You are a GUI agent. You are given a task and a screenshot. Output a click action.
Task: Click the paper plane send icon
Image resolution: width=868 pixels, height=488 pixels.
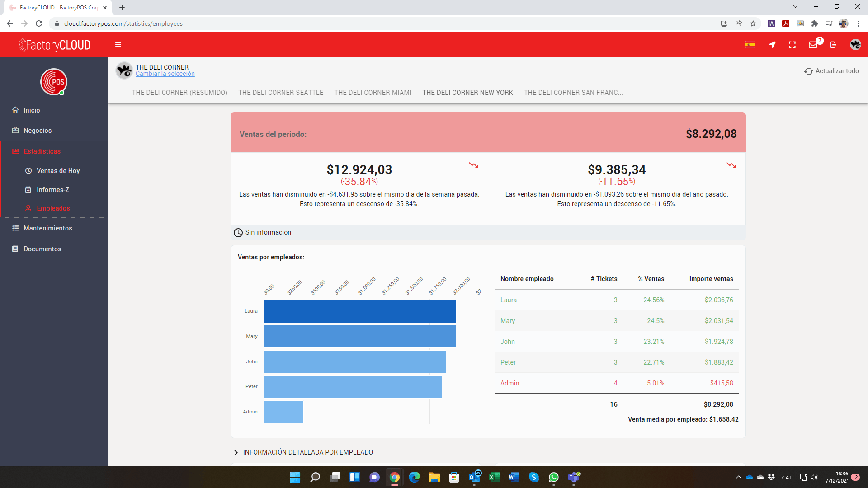click(x=772, y=45)
